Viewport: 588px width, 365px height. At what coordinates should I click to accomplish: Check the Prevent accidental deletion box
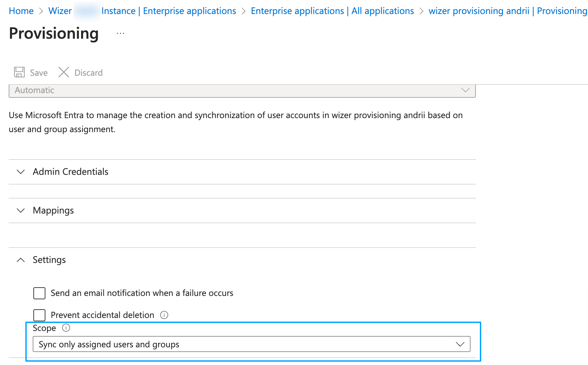pyautogui.click(x=39, y=315)
